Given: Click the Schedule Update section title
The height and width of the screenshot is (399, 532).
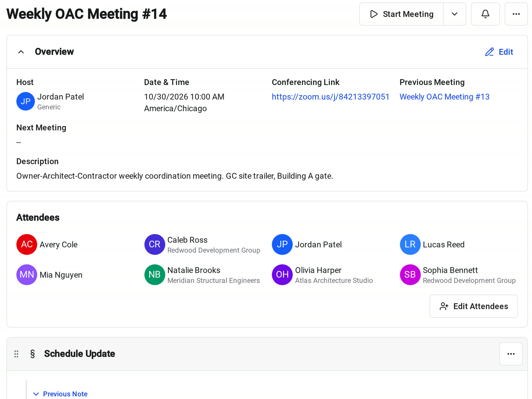Looking at the screenshot, I should tap(79, 354).
